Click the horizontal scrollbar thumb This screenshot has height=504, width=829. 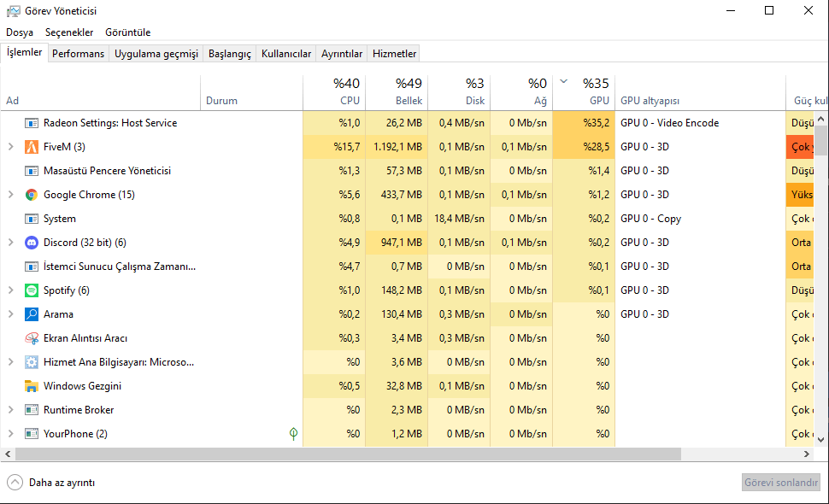click(348, 454)
